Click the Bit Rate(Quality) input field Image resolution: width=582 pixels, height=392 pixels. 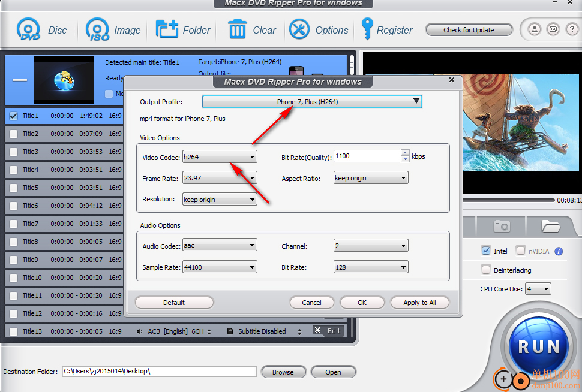[367, 156]
